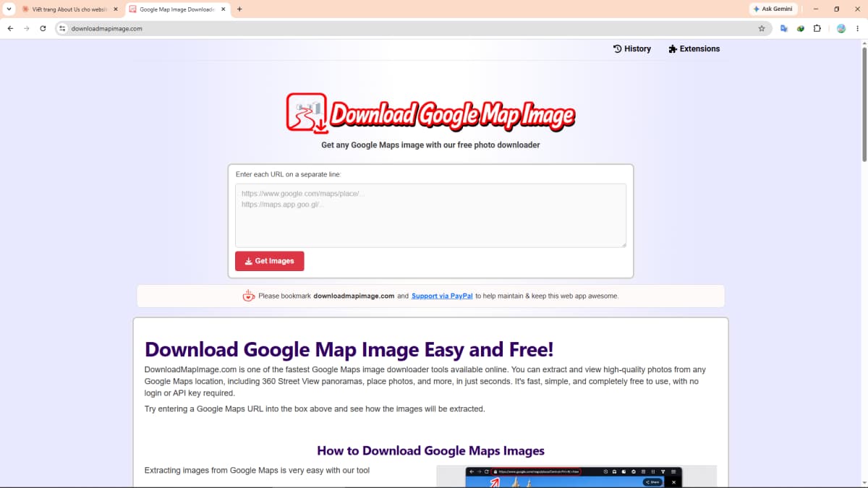Click the Get Images button

(x=269, y=261)
